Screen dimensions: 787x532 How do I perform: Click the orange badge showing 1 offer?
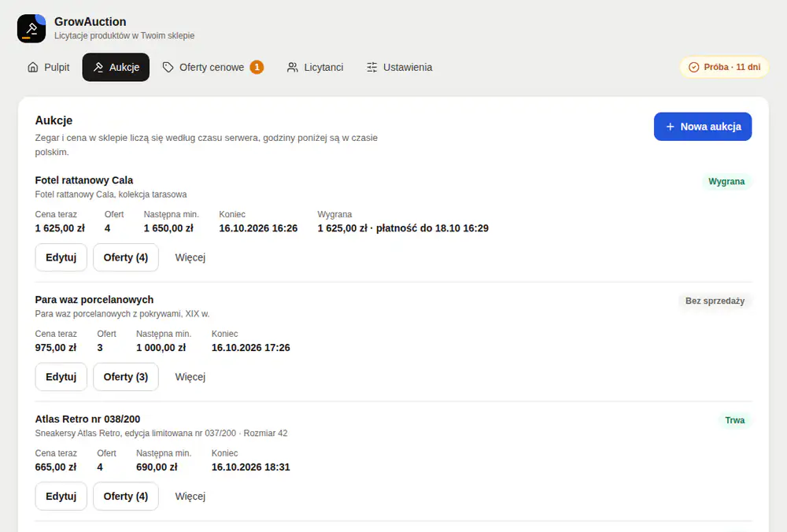pyautogui.click(x=257, y=67)
